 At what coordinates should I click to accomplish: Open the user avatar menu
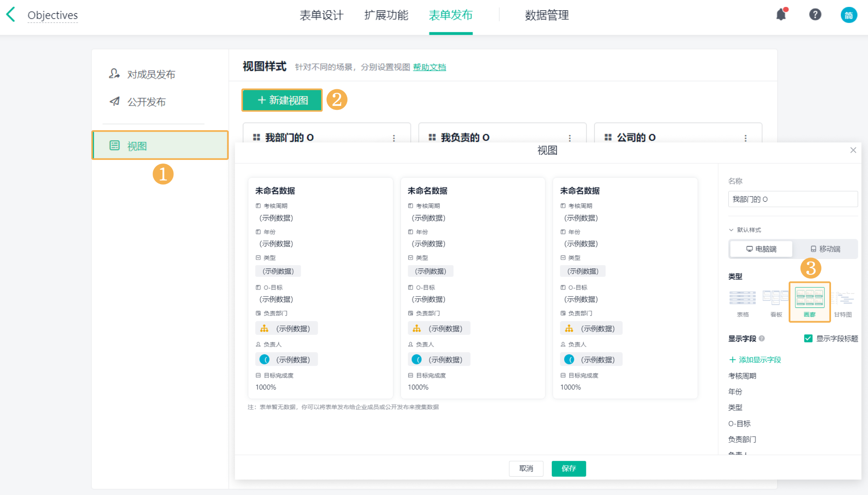(848, 15)
